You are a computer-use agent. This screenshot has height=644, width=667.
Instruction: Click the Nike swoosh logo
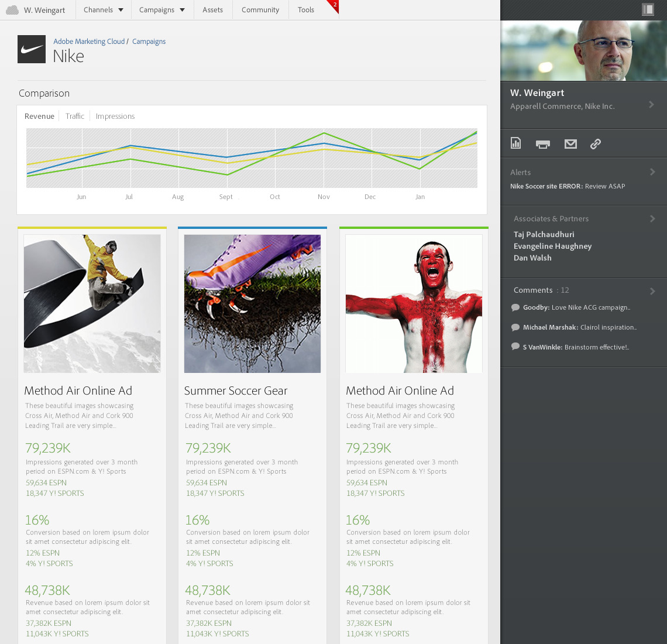coord(32,49)
